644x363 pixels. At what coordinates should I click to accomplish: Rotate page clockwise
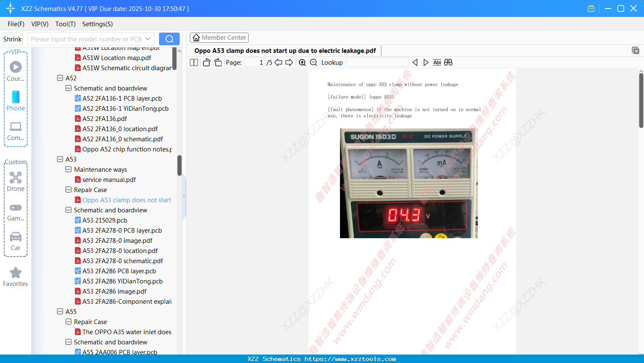[x=218, y=63]
